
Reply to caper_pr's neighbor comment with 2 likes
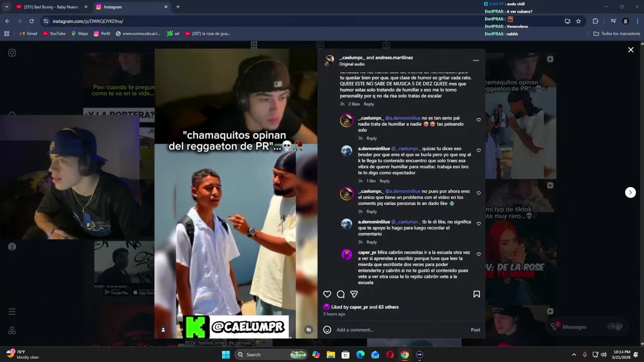coord(369,104)
